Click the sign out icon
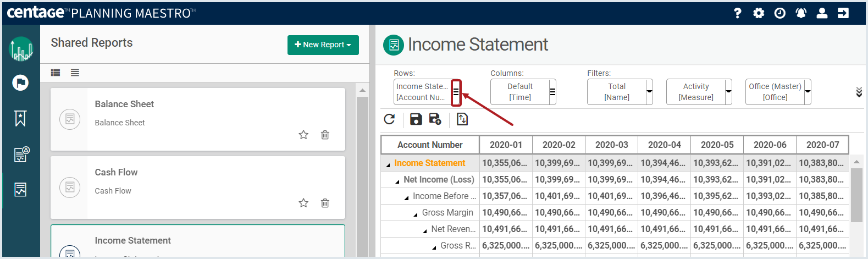The width and height of the screenshot is (868, 259). (843, 13)
